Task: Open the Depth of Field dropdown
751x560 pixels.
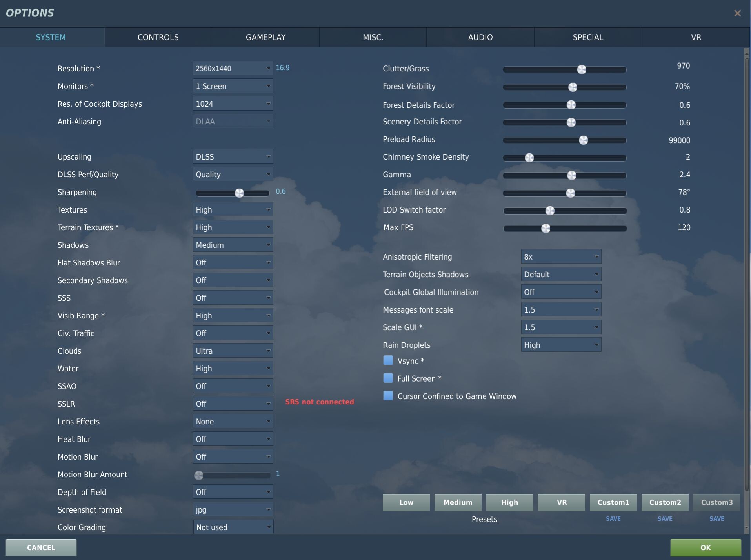Action: click(x=233, y=492)
